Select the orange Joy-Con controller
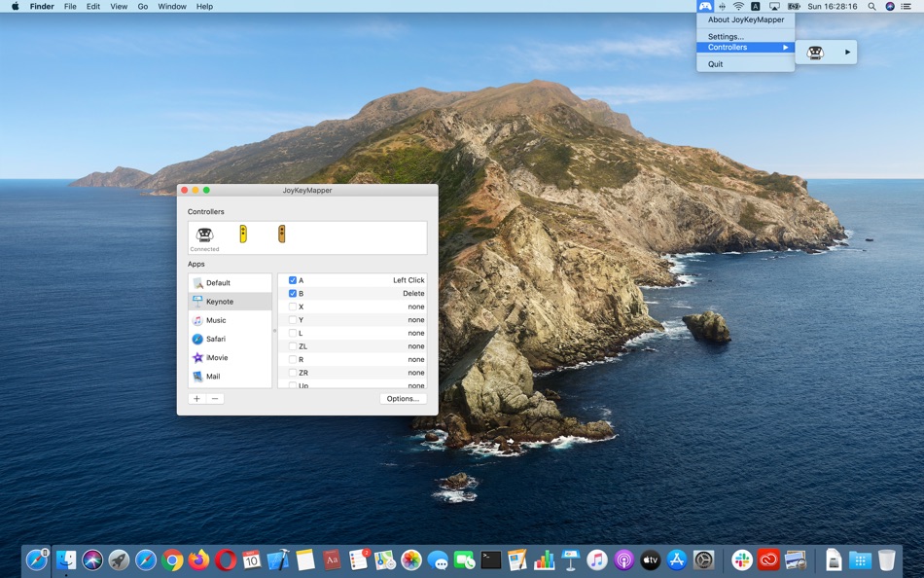Screen dimensions: 924x578 pos(282,234)
